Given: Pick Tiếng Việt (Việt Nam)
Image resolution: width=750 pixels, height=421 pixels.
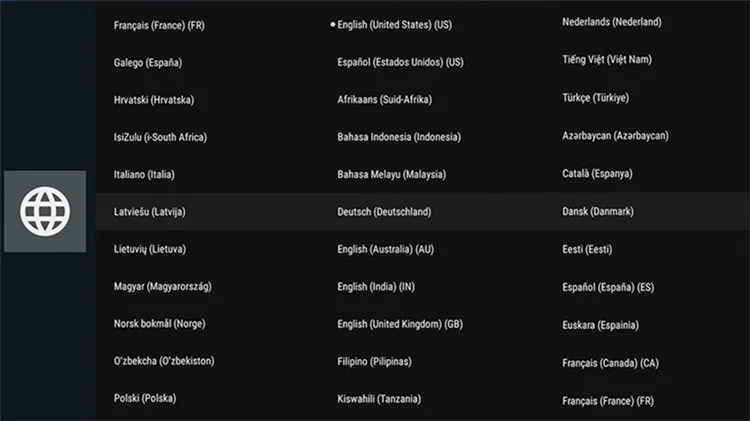Looking at the screenshot, I should pos(606,59).
